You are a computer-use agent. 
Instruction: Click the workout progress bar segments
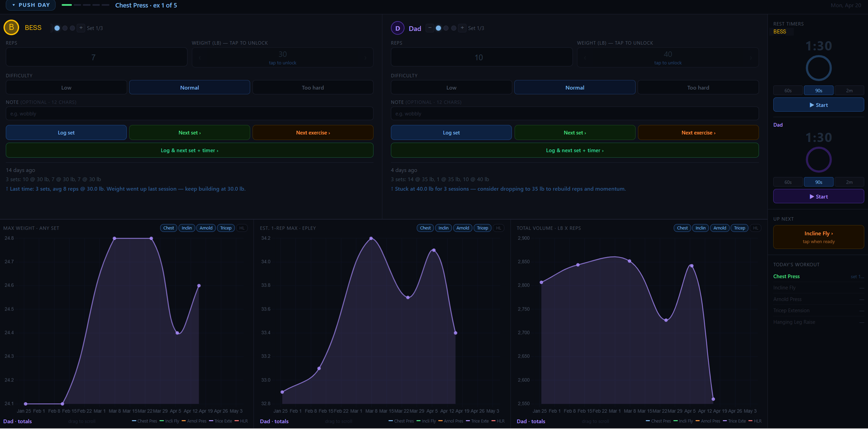85,5
